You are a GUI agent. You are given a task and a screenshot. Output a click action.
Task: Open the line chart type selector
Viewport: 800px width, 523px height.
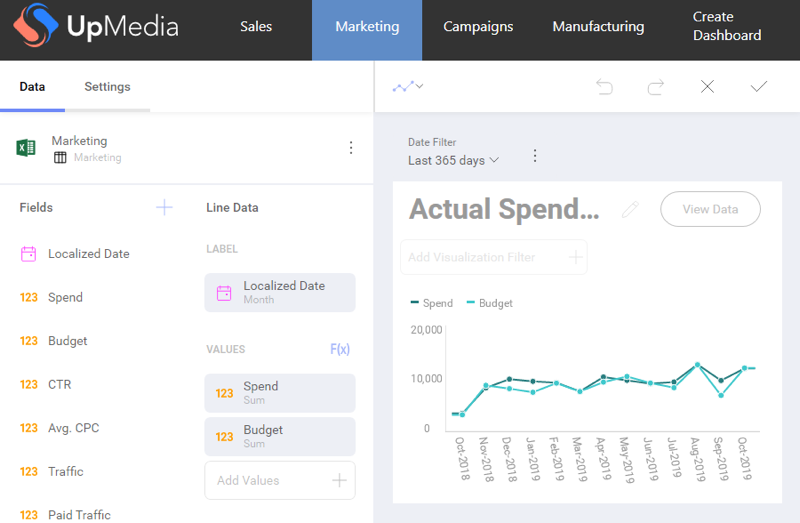tap(407, 87)
